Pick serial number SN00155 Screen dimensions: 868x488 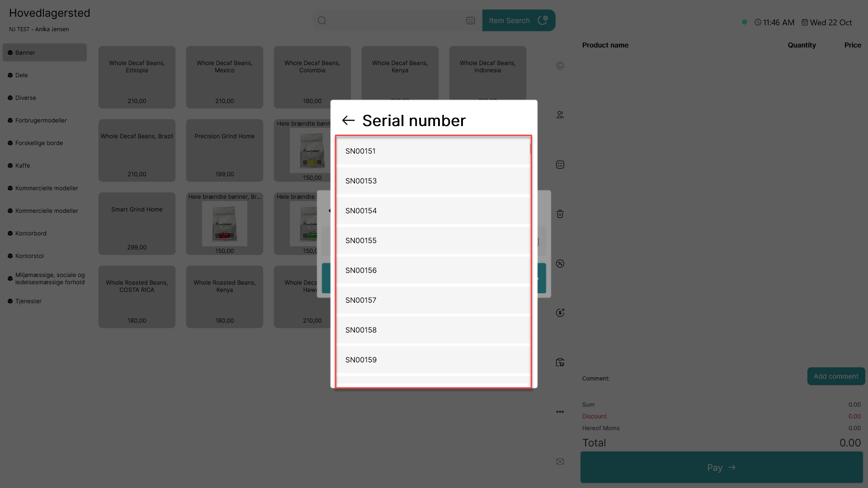[x=433, y=241]
